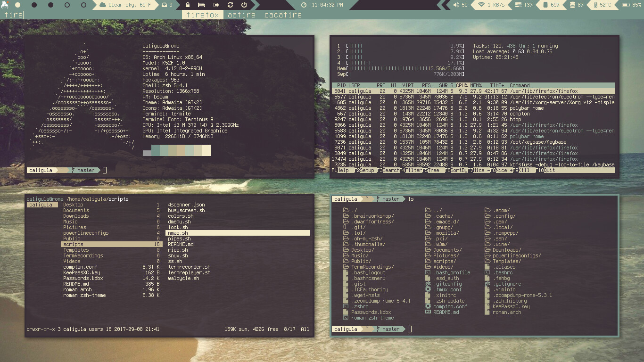Open nmap.sh in the ranger file list
Screen dimensions: 644x362
click(177, 233)
